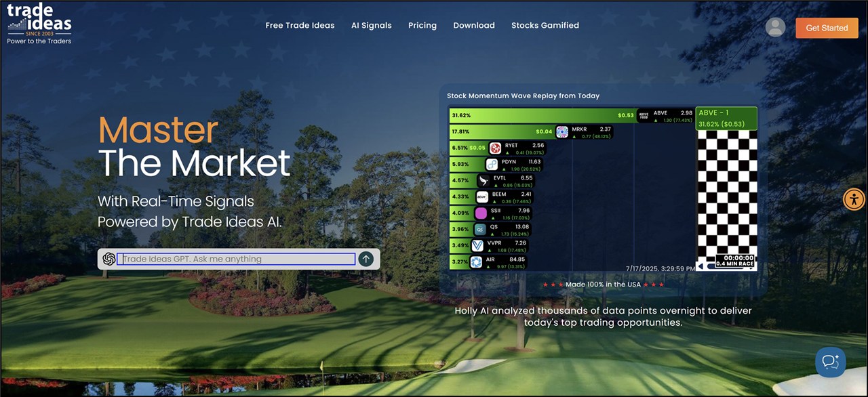868x397 pixels.
Task: Click the VVPR price 7.26
Action: tap(521, 243)
